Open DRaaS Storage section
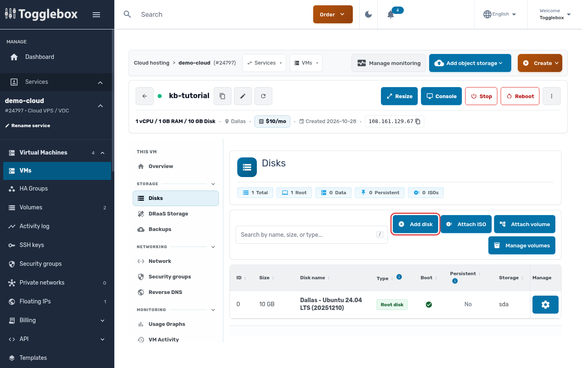Screen dimensions: 588x368 [176, 214]
